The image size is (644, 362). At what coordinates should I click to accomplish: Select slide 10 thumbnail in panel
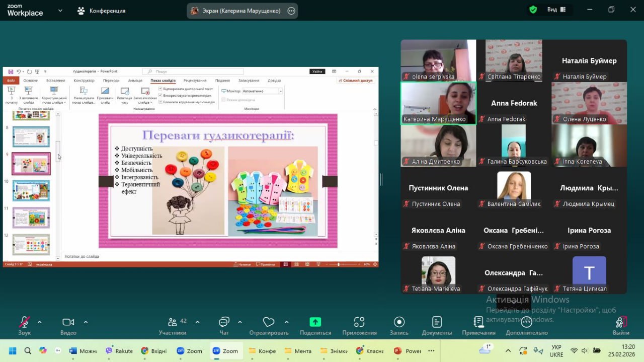tap(31, 191)
